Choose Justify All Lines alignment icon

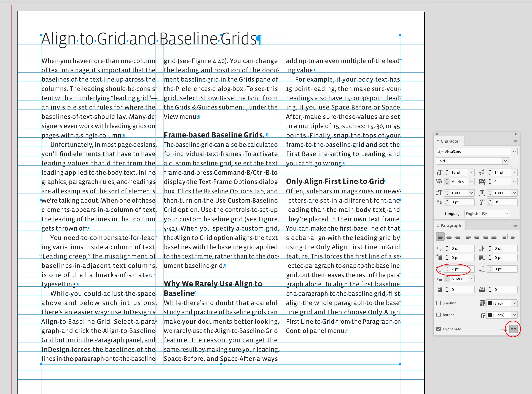[x=494, y=236]
